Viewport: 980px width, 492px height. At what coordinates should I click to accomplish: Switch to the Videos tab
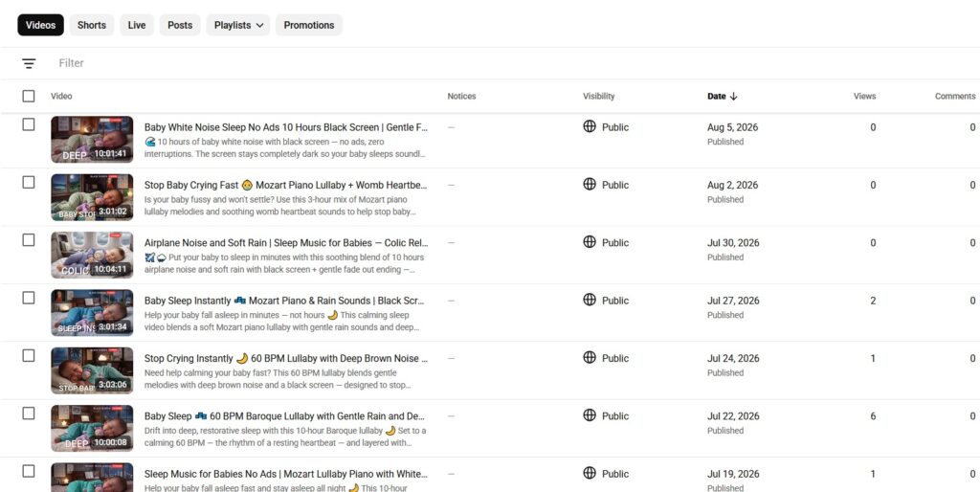point(40,25)
